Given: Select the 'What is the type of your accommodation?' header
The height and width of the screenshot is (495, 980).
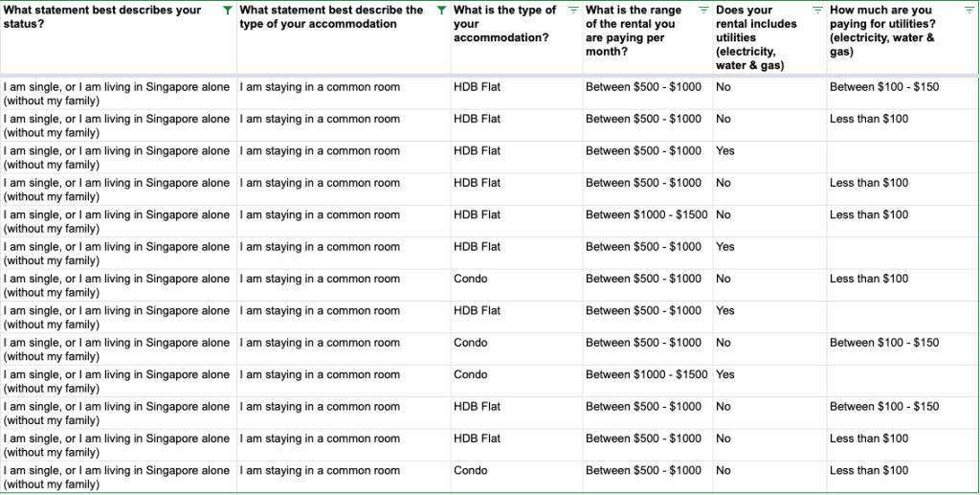Looking at the screenshot, I should [516, 38].
